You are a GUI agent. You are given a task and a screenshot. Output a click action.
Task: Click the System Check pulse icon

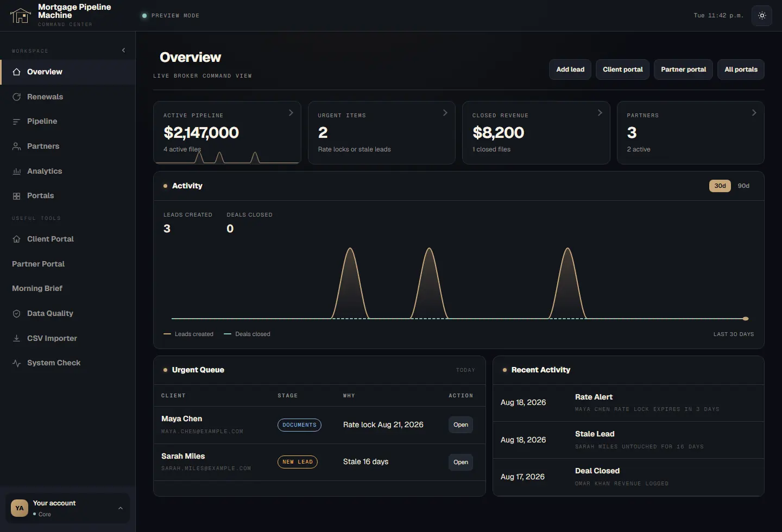(16, 363)
